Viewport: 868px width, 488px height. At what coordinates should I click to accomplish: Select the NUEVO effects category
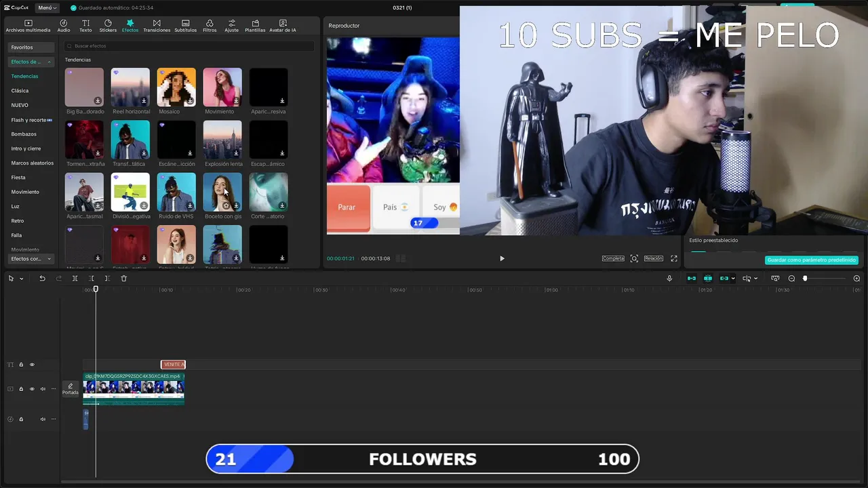click(x=20, y=105)
